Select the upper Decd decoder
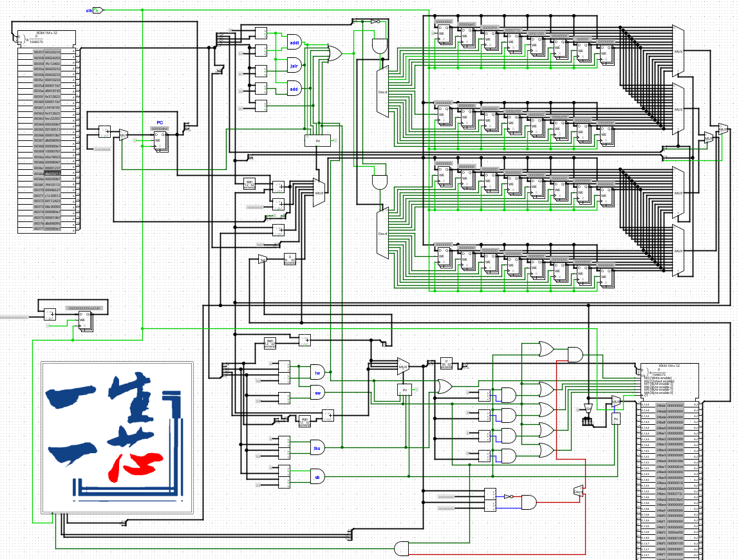The width and height of the screenshot is (739, 560). 382,92
